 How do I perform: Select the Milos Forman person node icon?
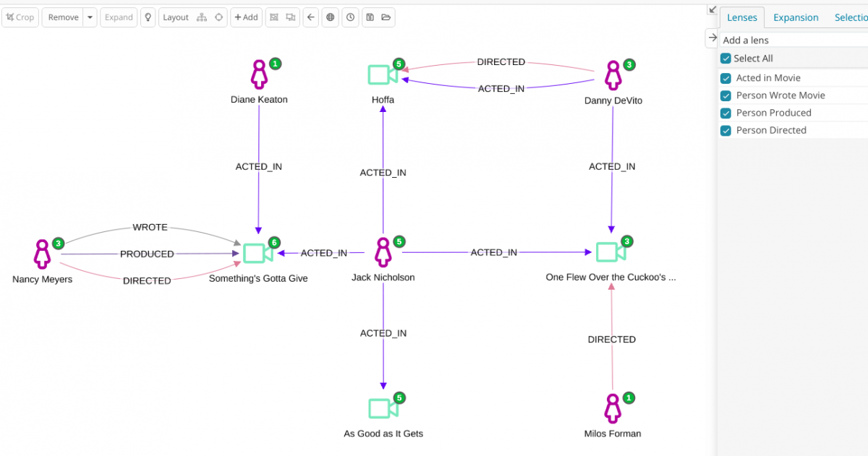613,409
